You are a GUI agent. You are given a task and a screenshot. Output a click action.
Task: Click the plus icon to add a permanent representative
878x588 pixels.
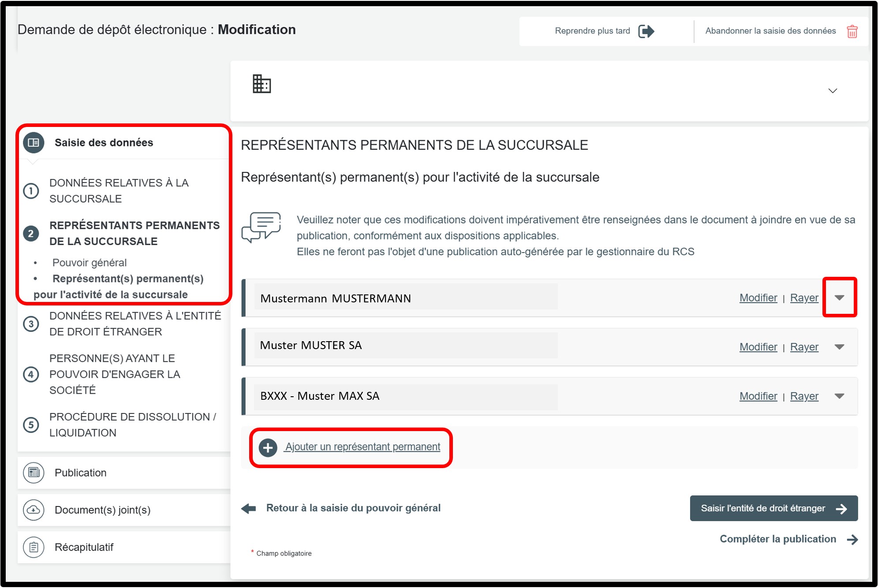(x=268, y=447)
